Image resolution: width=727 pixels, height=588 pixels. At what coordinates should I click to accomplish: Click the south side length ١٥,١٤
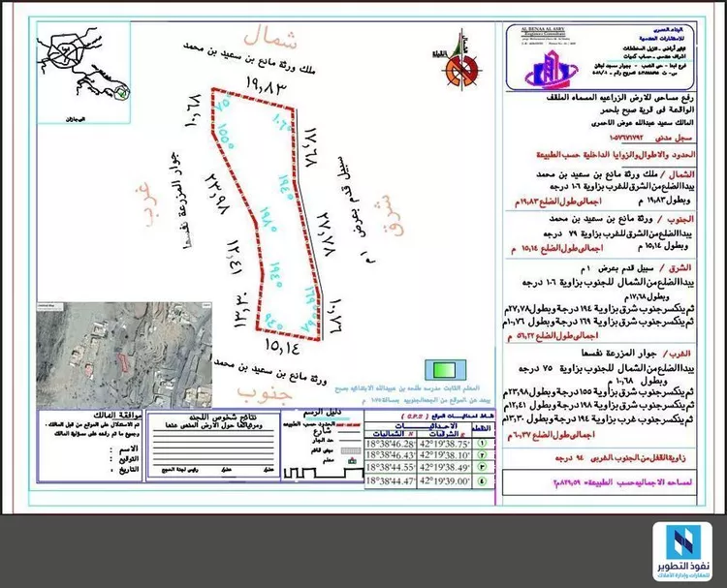[x=283, y=345]
